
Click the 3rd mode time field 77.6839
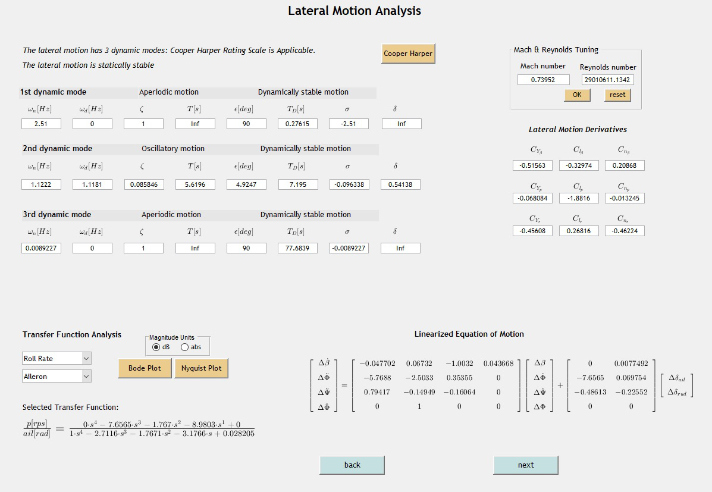[296, 248]
